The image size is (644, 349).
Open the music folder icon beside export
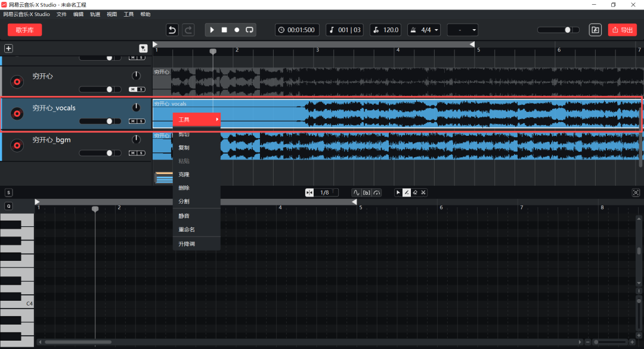pos(595,30)
